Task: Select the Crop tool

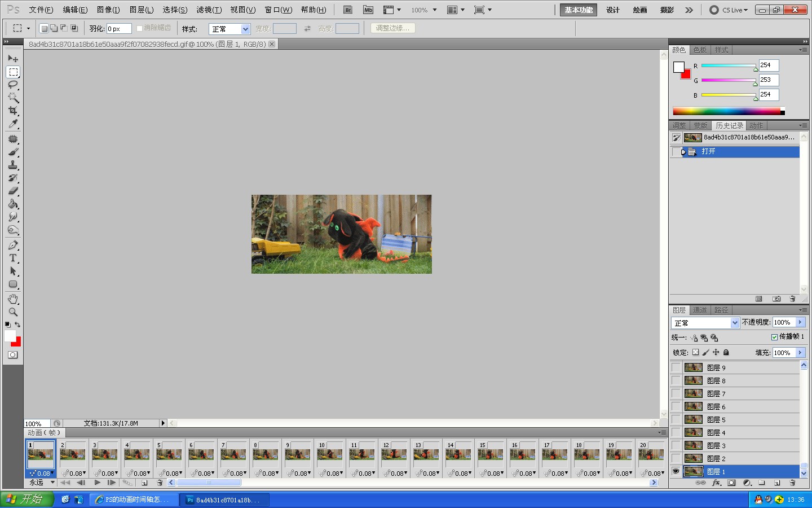Action: click(x=13, y=111)
